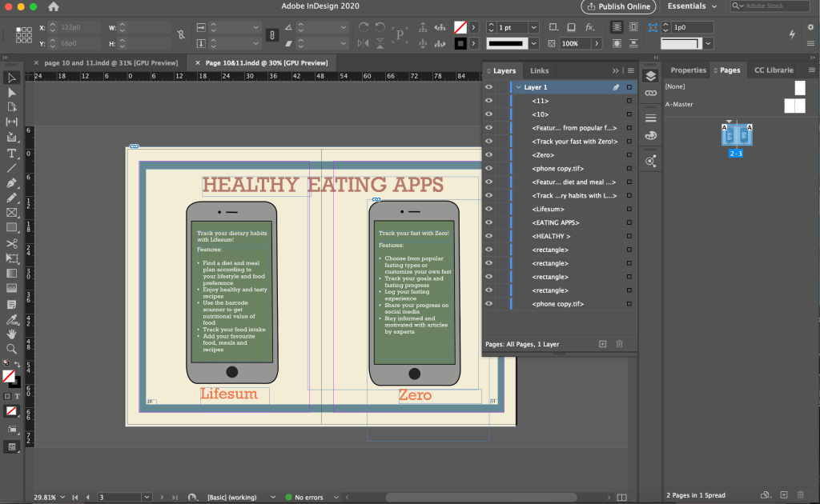
Task: Pick the Zoom magnifier tool
Action: (x=12, y=349)
